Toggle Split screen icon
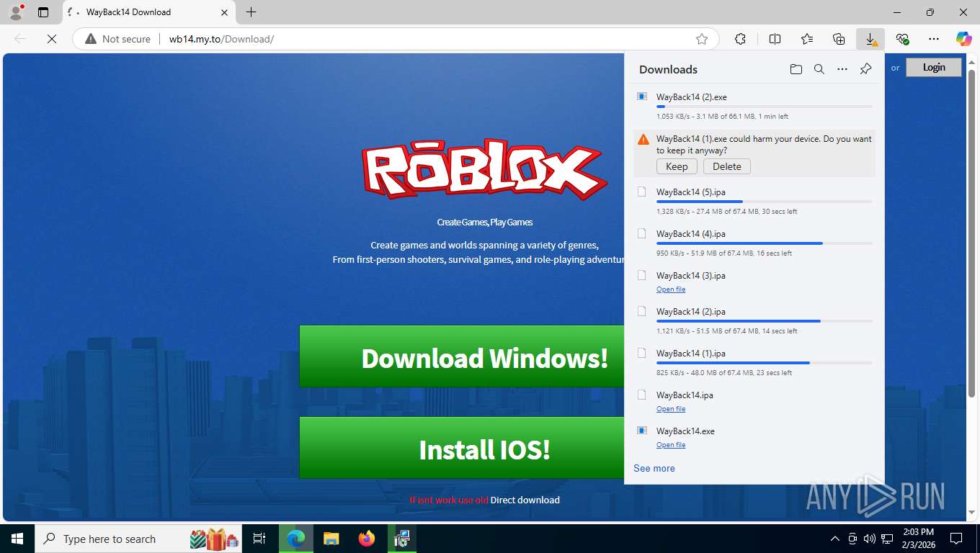This screenshot has height=553, width=980. [x=775, y=39]
